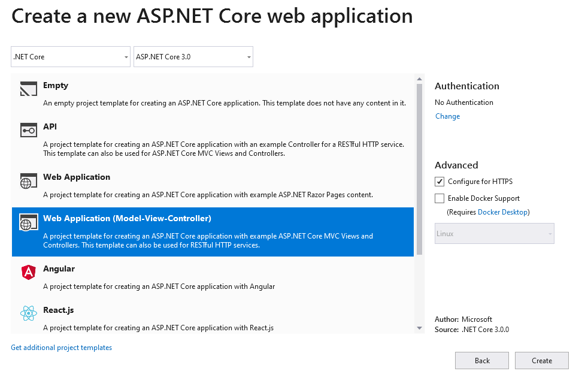Toggle Configure for HTTPS checkbox
This screenshot has height=374, width=588.
pyautogui.click(x=440, y=182)
